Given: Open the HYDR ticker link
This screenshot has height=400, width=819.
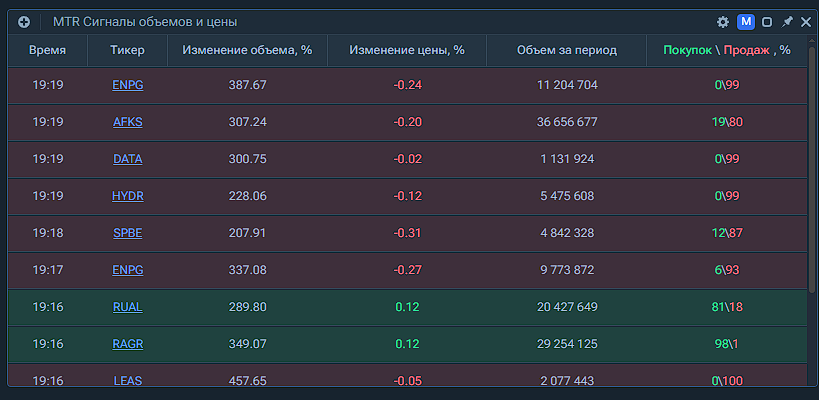Looking at the screenshot, I should click(x=128, y=196).
